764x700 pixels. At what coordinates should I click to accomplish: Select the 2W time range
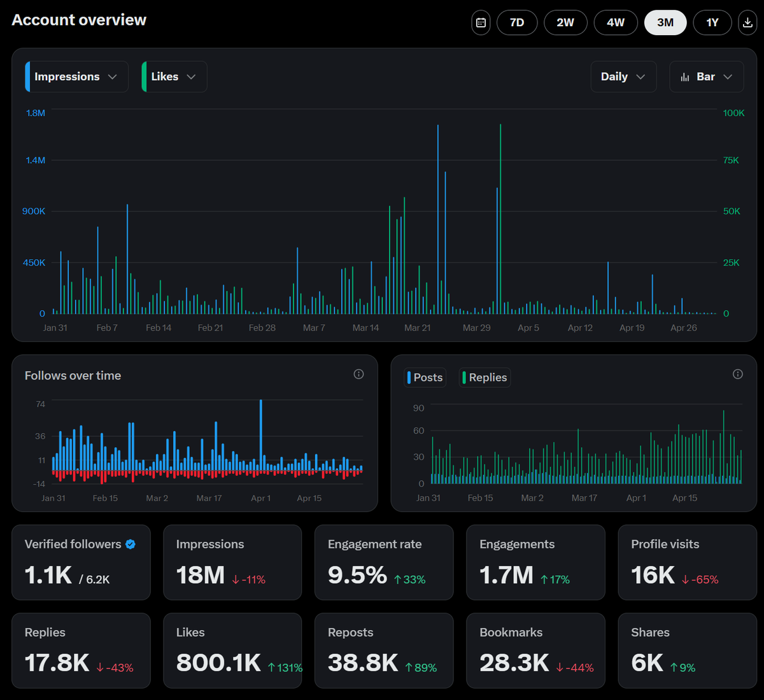click(565, 23)
